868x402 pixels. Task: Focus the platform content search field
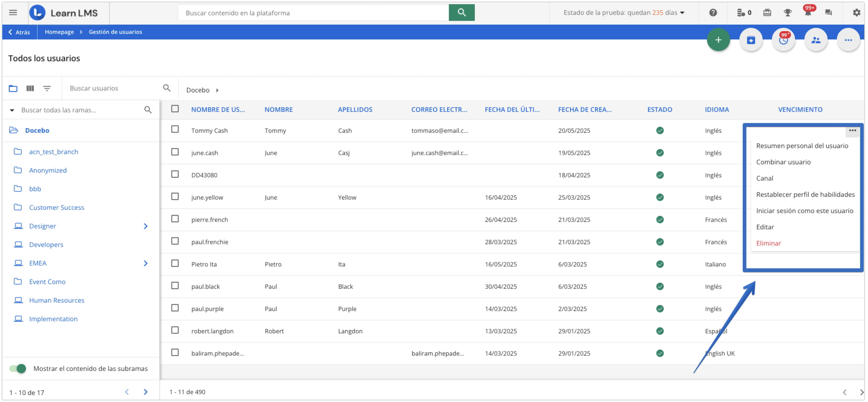(x=313, y=13)
